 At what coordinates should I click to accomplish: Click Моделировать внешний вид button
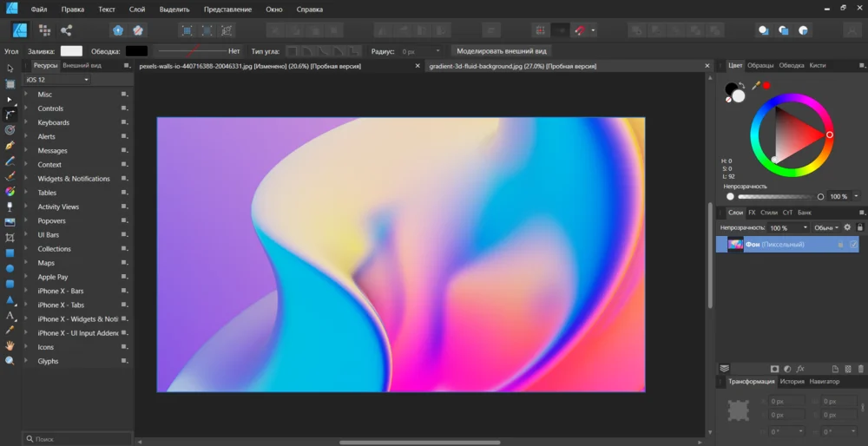pos(502,51)
